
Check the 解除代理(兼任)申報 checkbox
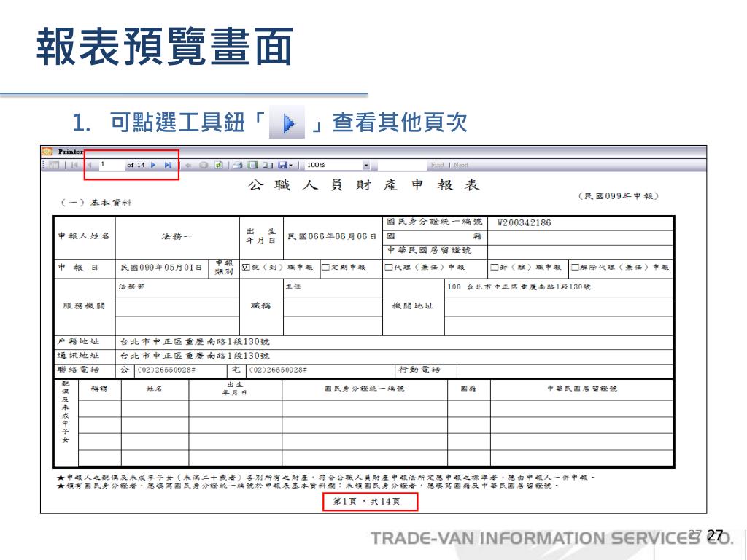point(575,267)
